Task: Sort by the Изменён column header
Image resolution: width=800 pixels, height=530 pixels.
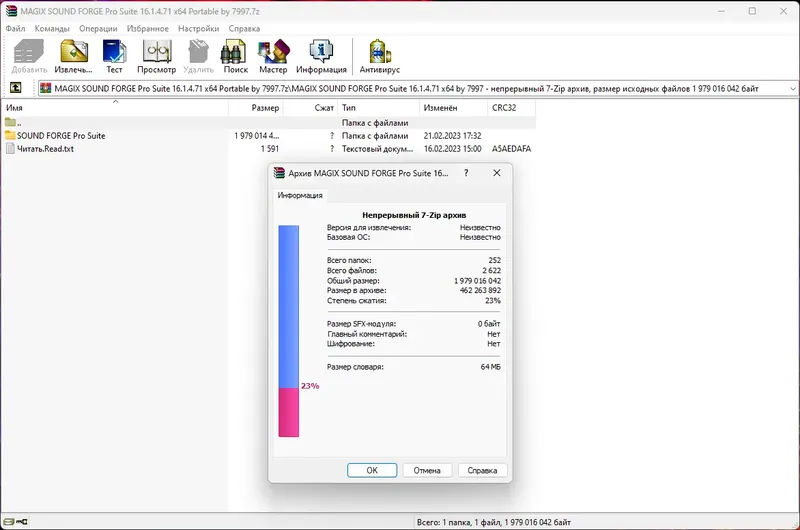Action: [454, 108]
